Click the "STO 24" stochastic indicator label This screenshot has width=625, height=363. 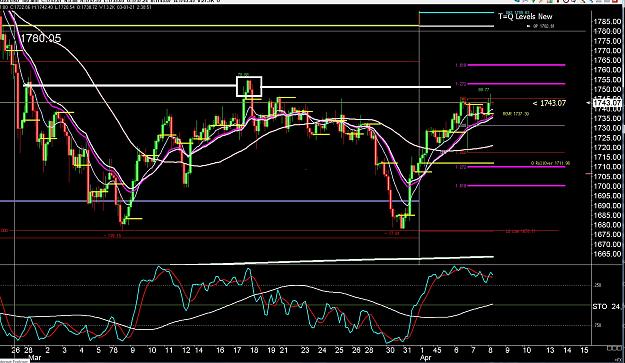pyautogui.click(x=607, y=306)
